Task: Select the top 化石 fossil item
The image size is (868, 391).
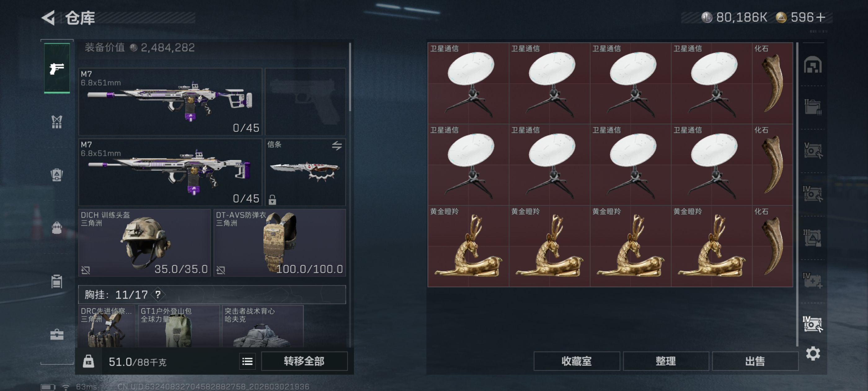Action: (x=772, y=83)
